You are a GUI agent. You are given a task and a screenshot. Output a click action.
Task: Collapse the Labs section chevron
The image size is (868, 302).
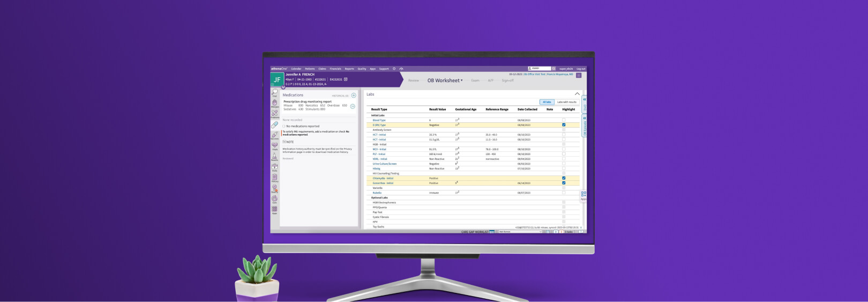coord(577,94)
